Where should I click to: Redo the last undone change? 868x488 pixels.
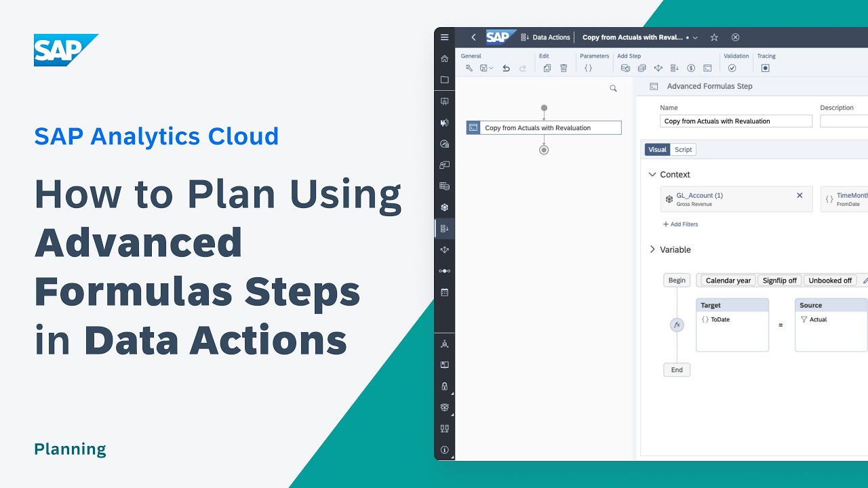[x=523, y=68]
